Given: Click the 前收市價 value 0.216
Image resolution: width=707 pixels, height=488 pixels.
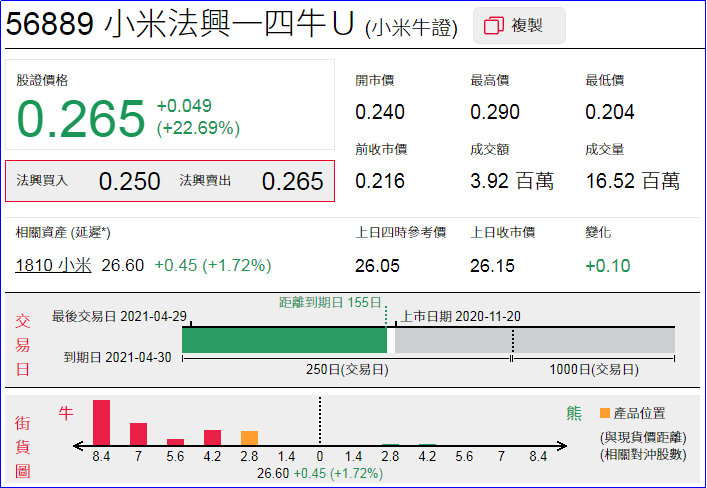Looking at the screenshot, I should [x=380, y=181].
